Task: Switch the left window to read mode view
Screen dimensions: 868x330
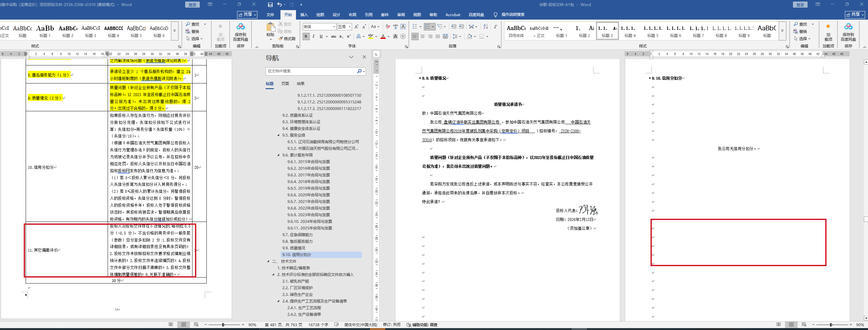Action: 171,325
